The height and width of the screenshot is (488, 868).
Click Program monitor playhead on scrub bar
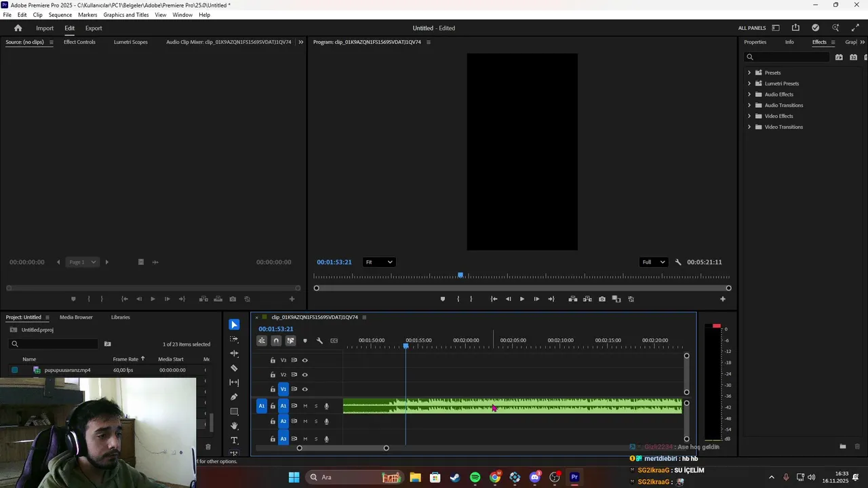[460, 275]
